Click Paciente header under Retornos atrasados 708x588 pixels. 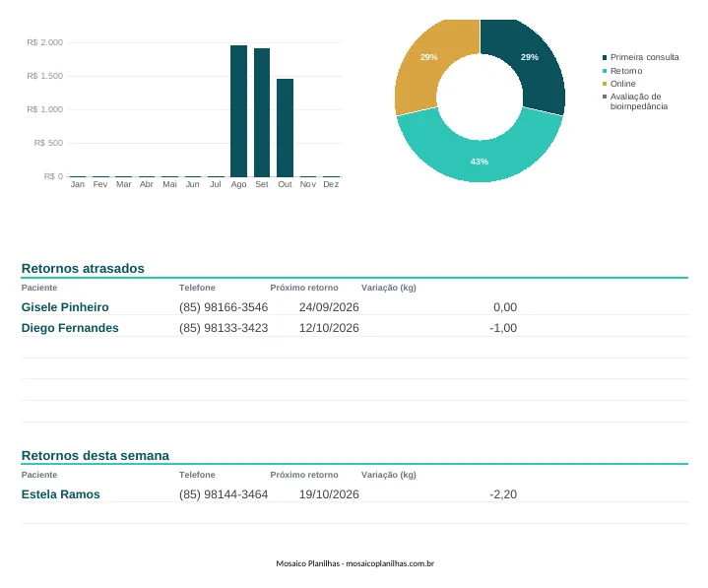pos(39,288)
